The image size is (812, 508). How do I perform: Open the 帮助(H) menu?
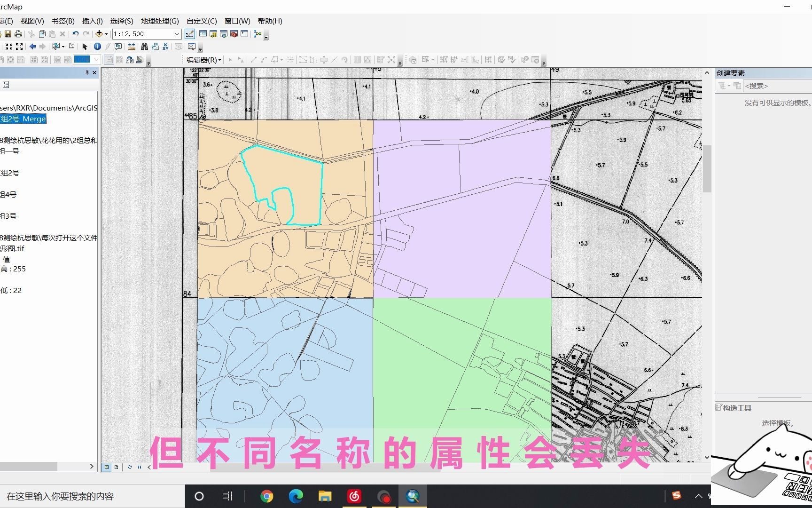click(x=270, y=21)
